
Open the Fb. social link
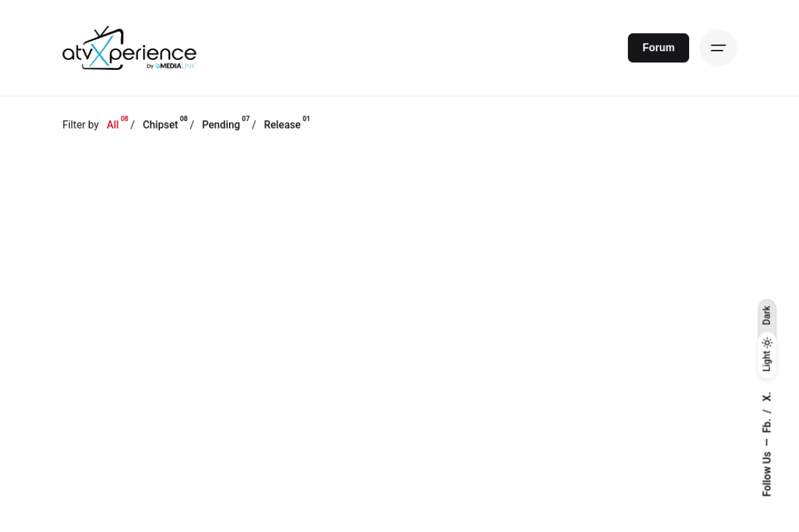[767, 425]
